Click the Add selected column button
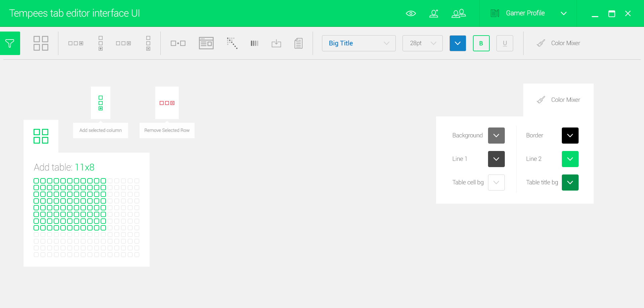644x308 pixels. point(101,130)
